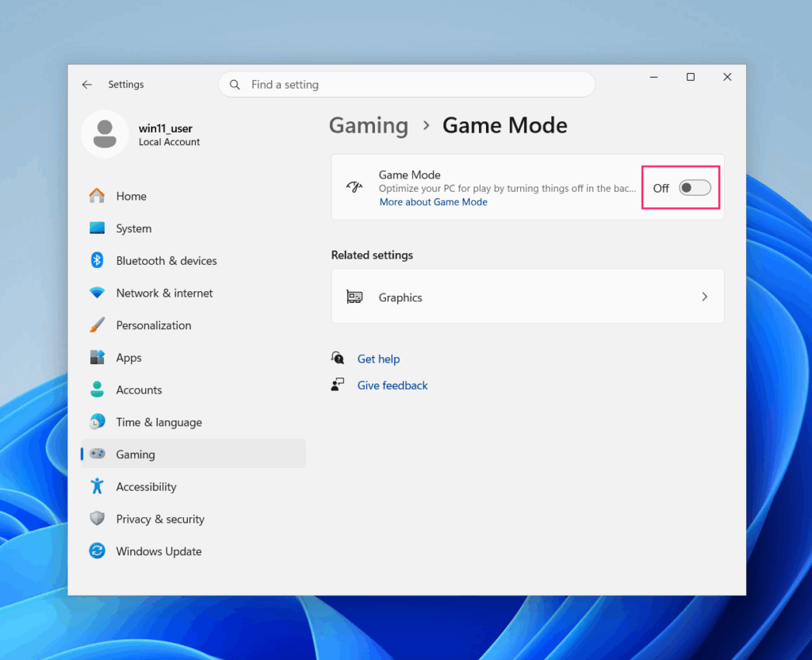Click the Gaming breadcrumb
Viewport: 812px width, 660px height.
[369, 125]
